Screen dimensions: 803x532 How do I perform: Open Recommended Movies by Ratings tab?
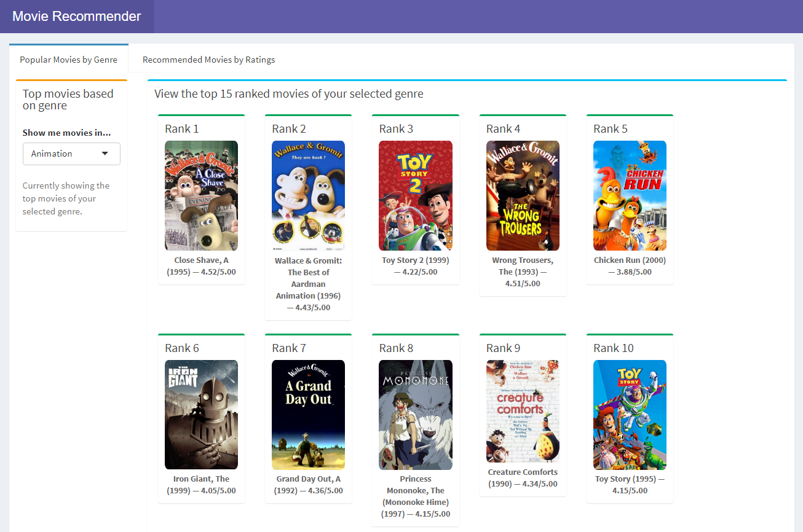[208, 60]
